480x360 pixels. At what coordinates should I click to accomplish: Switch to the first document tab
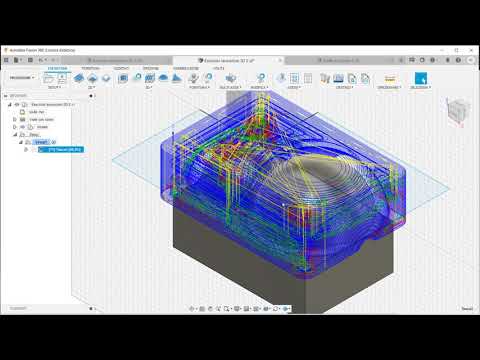pyautogui.click(x=117, y=60)
